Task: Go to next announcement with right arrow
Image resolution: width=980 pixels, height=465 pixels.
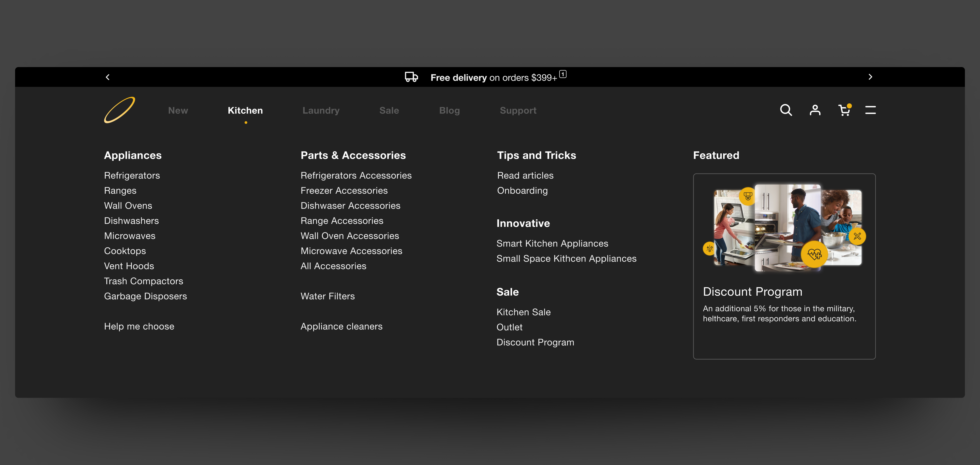Action: click(871, 77)
